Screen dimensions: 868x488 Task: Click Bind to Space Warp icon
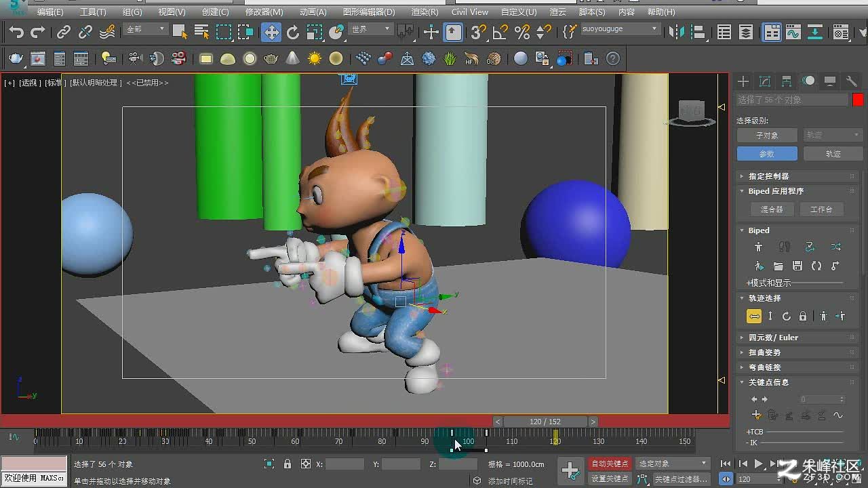107,32
